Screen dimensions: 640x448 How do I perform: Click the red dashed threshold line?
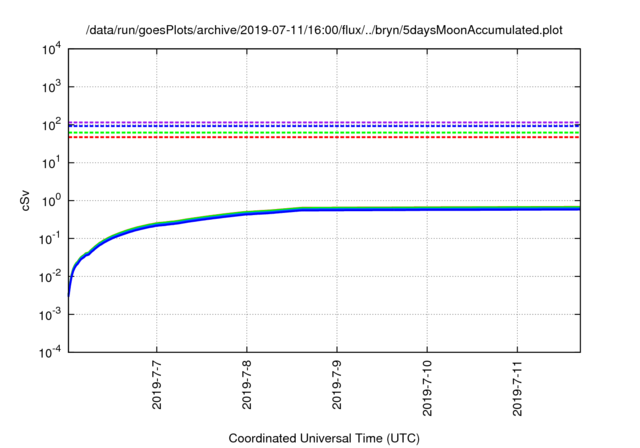(x=324, y=137)
